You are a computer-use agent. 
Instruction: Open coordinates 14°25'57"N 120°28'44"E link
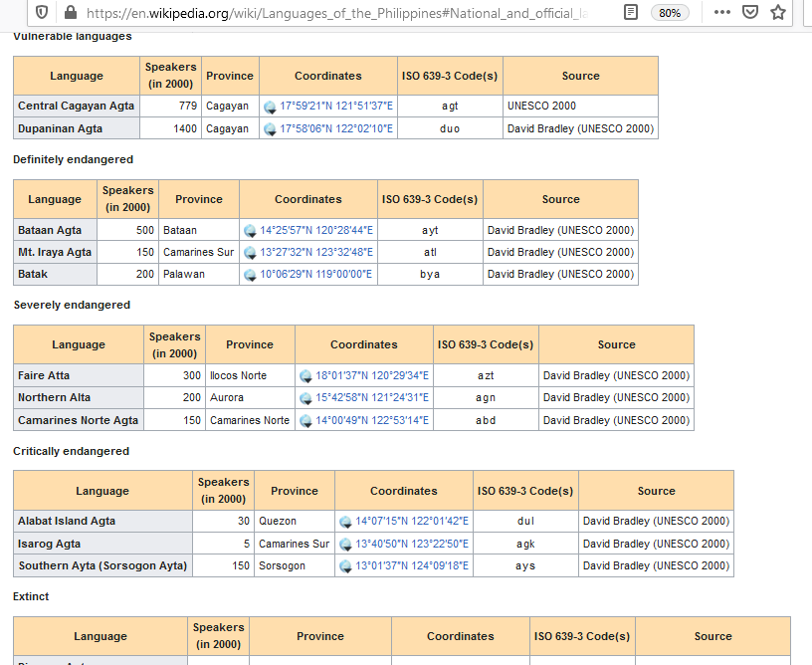(315, 230)
